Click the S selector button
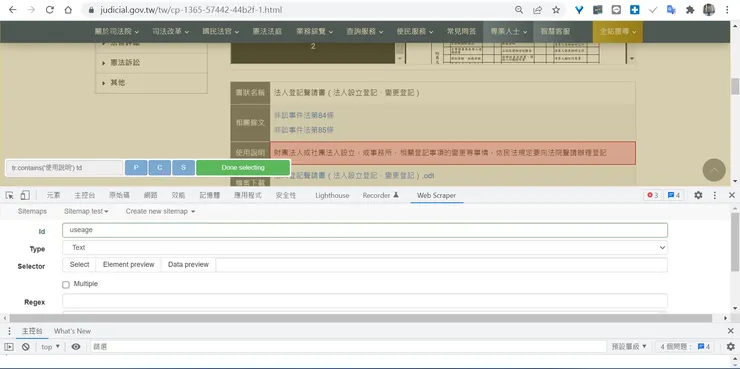The image size is (740, 369). click(184, 168)
